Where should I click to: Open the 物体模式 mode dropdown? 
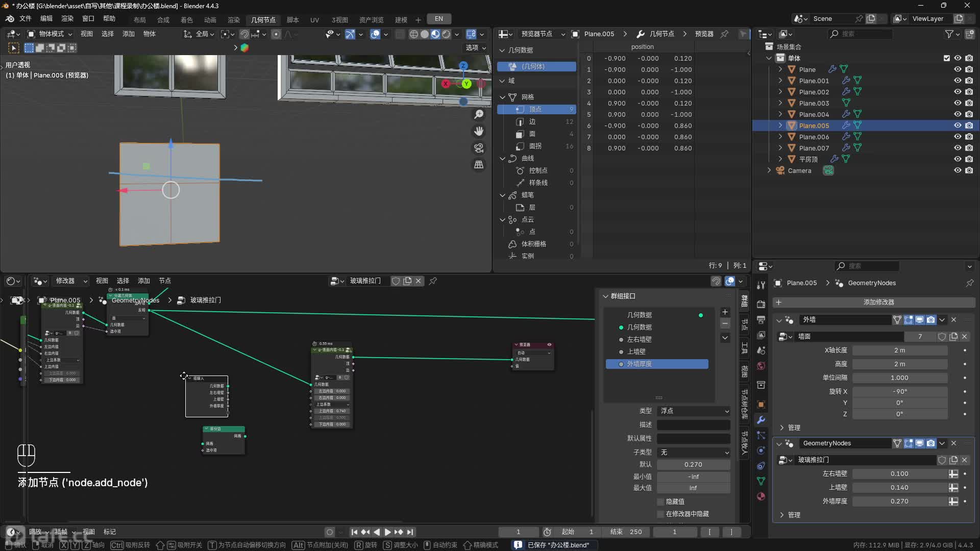[50, 34]
